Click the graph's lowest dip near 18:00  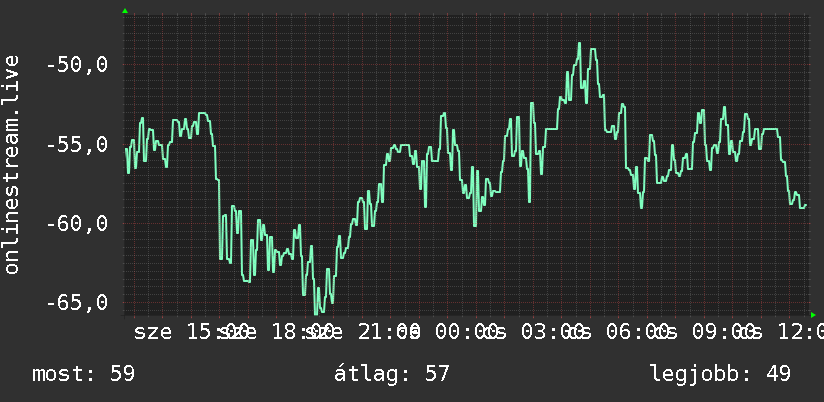click(316, 314)
